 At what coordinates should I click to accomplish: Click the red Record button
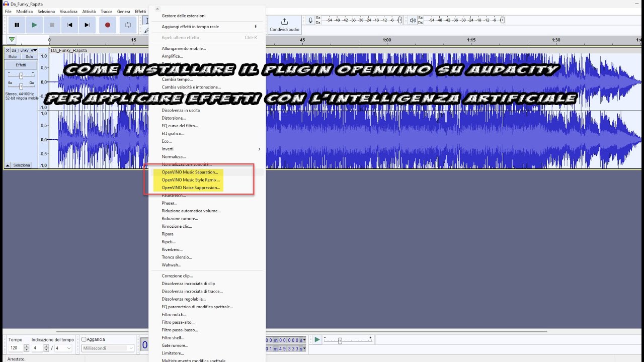point(107,25)
